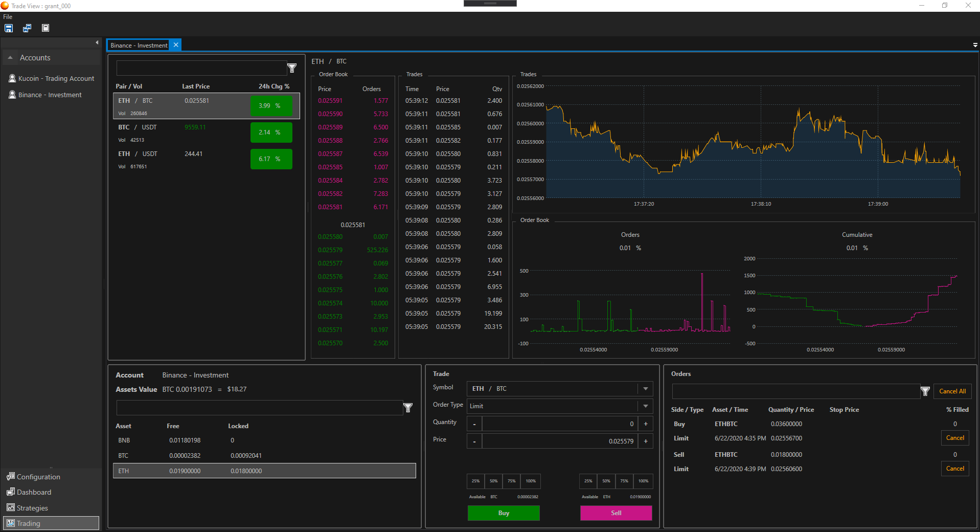Click the filter icon in the Account assets panel
This screenshot has height=532, width=980.
click(x=408, y=408)
